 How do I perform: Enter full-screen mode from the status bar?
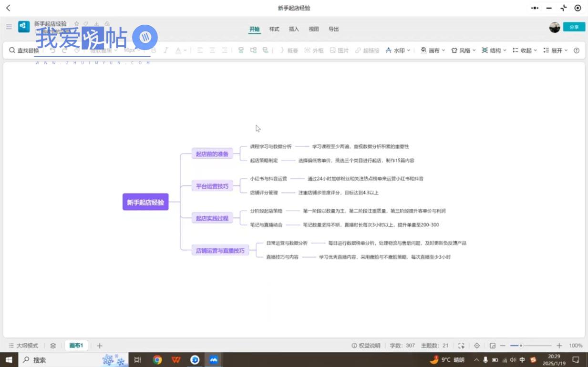(461, 346)
